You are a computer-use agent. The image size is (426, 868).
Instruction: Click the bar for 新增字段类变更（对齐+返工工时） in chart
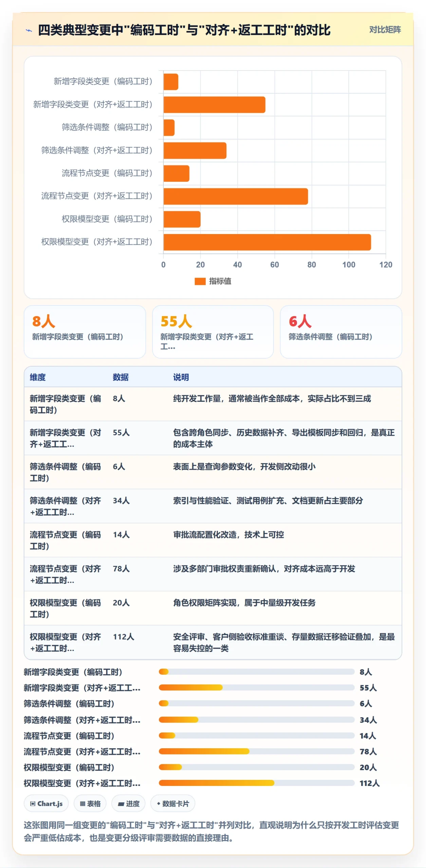(214, 105)
